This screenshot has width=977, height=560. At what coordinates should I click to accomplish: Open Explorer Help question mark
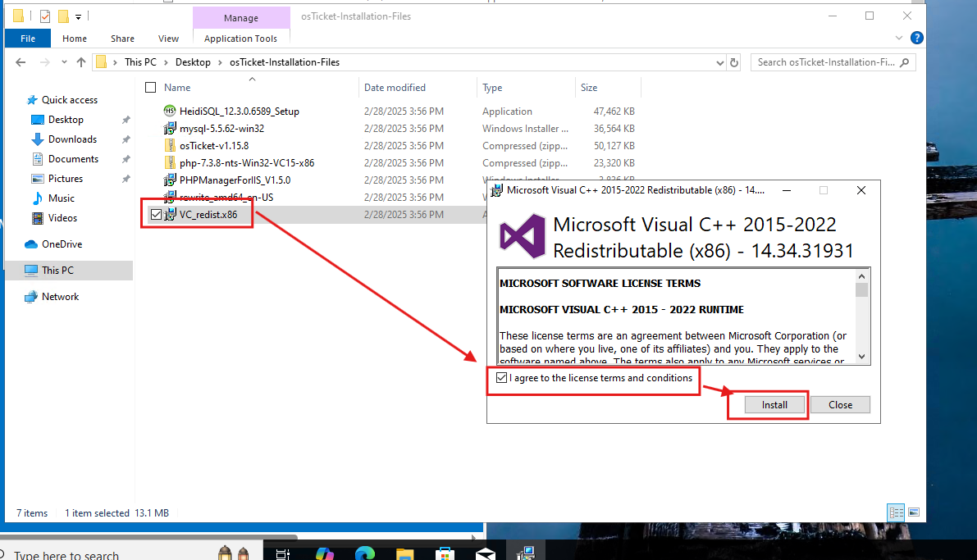916,38
